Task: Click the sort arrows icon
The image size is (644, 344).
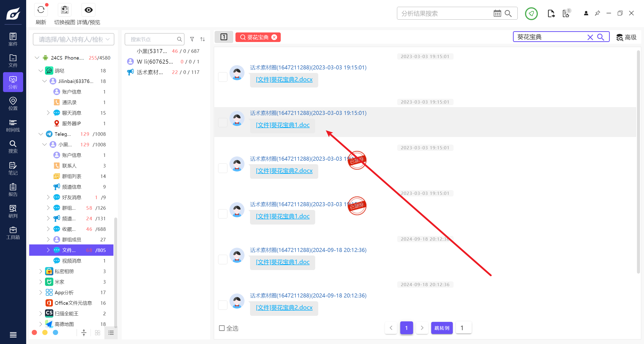Action: click(x=203, y=39)
